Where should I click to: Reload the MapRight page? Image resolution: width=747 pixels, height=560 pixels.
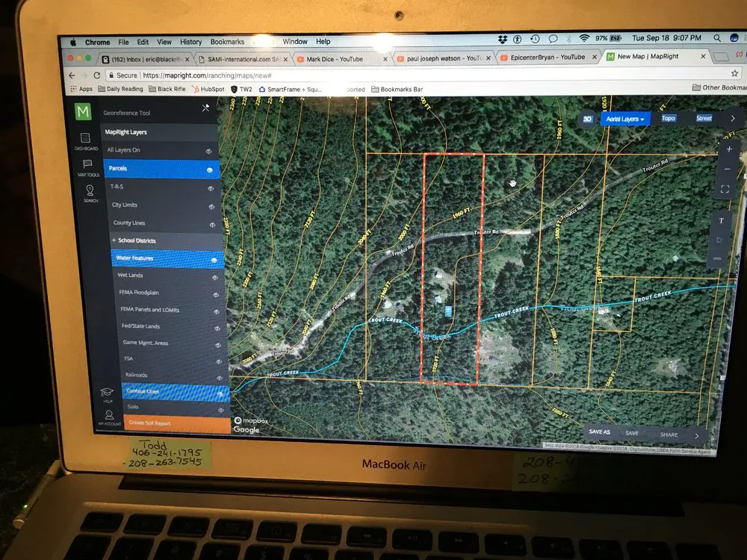click(x=96, y=75)
